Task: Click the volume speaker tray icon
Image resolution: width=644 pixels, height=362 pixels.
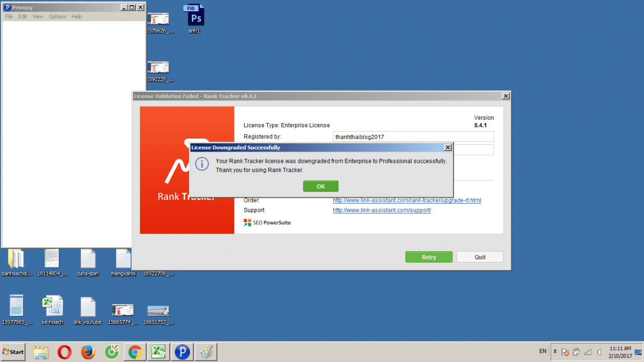Action: [x=599, y=352]
